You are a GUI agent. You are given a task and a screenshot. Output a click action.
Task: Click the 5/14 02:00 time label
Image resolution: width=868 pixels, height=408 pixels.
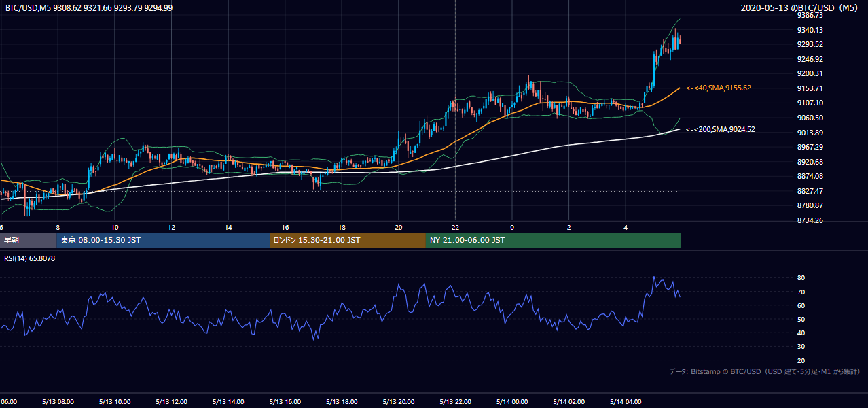point(568,402)
